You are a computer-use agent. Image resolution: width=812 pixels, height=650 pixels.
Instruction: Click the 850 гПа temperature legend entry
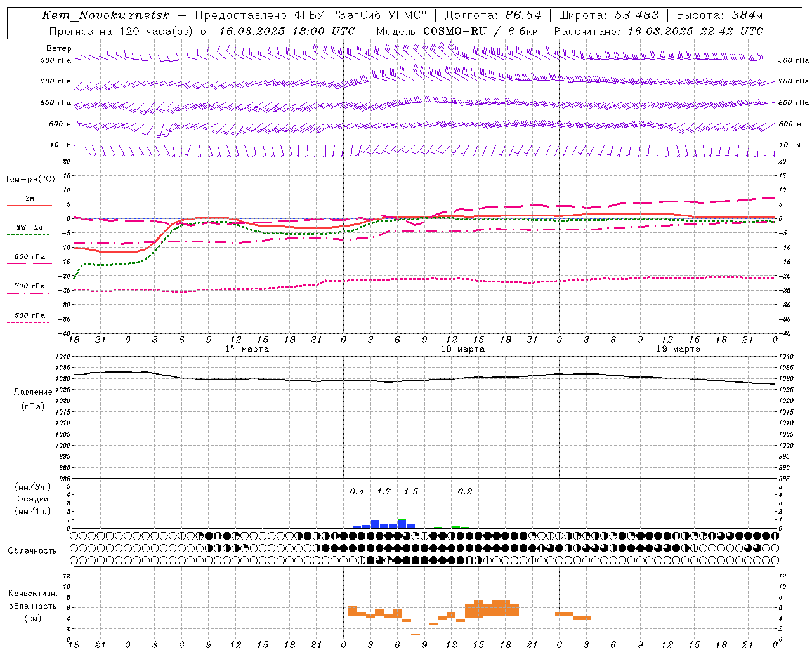point(29,259)
